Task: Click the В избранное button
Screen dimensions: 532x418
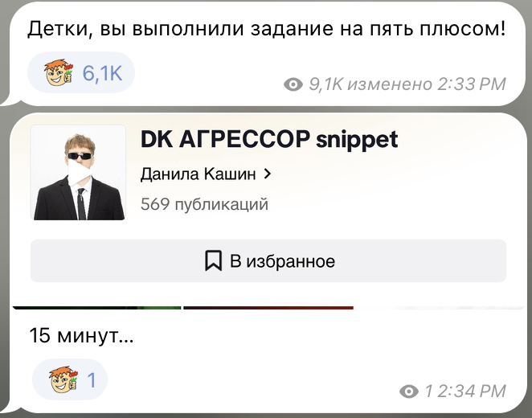Action: [x=268, y=261]
